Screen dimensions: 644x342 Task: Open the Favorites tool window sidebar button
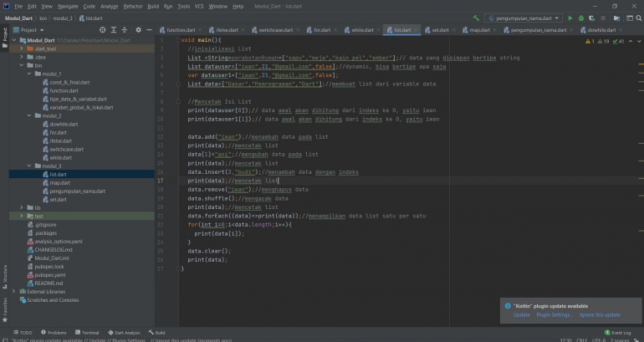(x=5, y=309)
